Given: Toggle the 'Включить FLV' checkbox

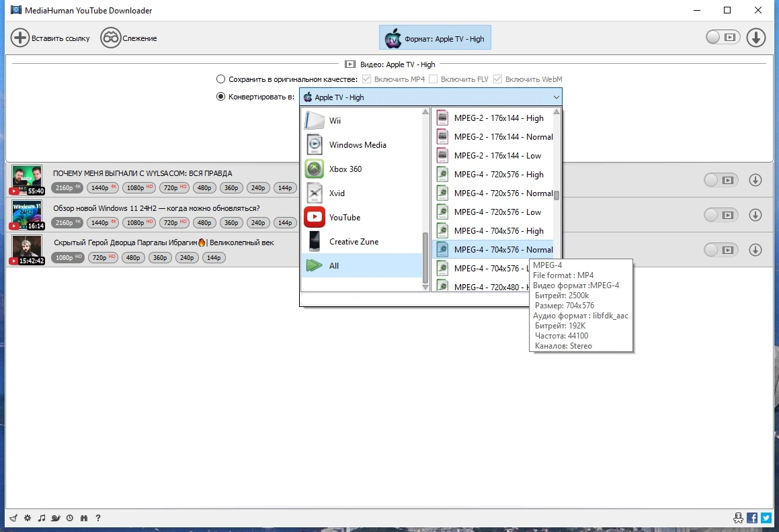Looking at the screenshot, I should click(434, 79).
